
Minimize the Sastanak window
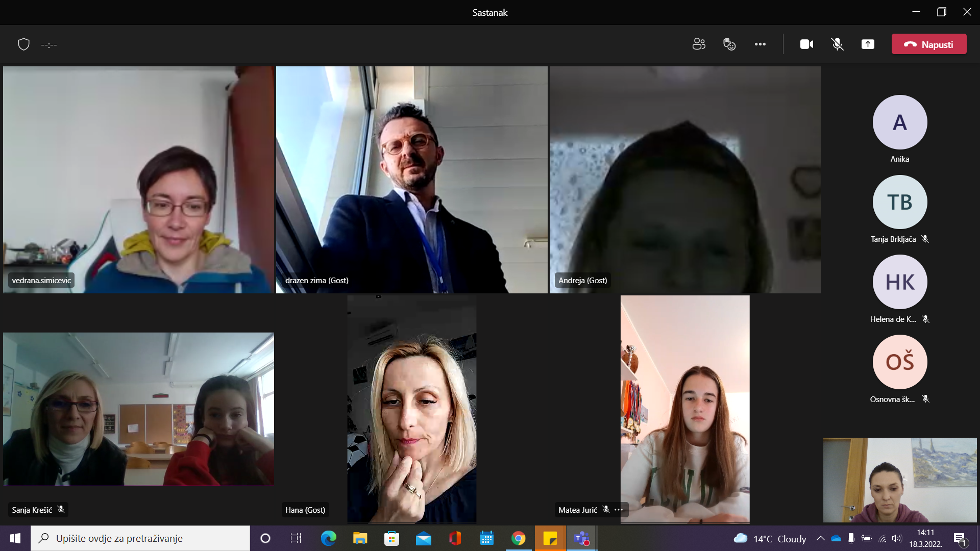pos(916,12)
